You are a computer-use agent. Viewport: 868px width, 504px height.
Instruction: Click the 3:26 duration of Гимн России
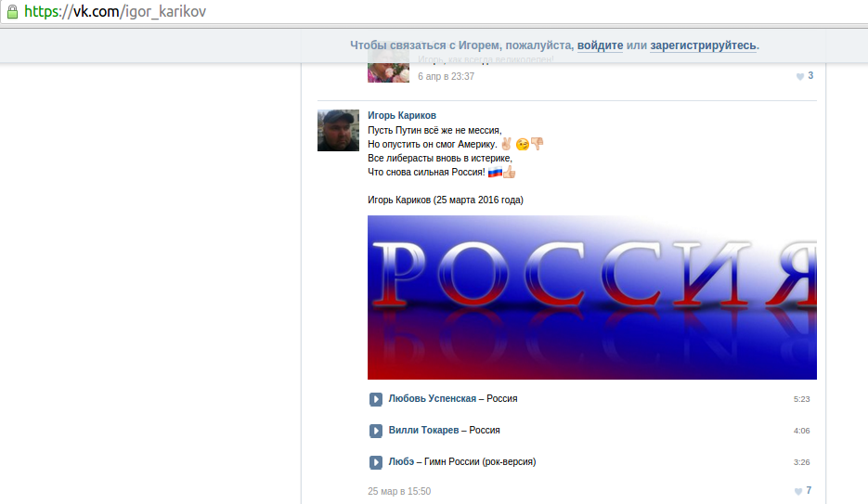coord(801,462)
